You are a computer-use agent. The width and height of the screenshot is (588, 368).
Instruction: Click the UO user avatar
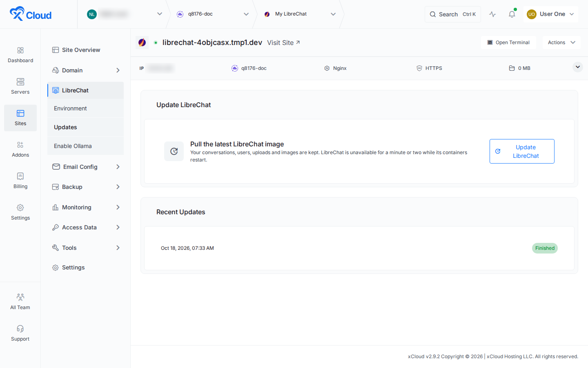tap(531, 14)
